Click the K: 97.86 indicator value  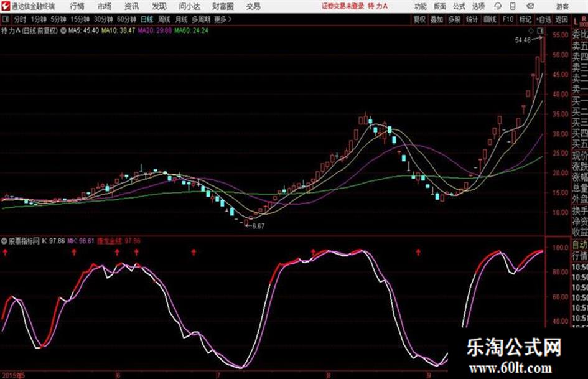(x=54, y=241)
